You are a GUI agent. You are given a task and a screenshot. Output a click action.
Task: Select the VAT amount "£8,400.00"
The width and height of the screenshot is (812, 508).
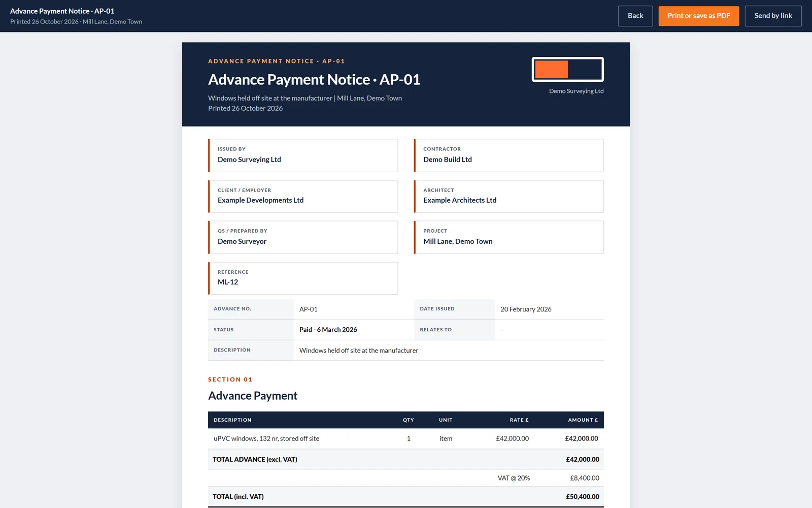pos(585,478)
